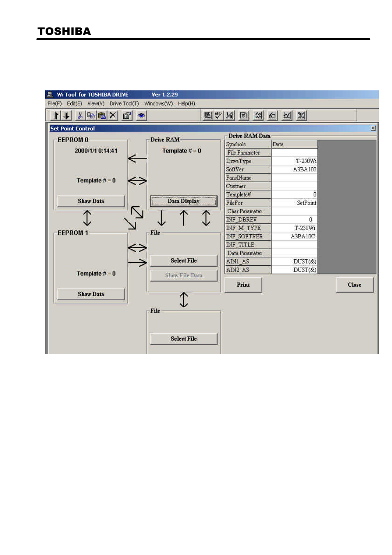The width and height of the screenshot is (392, 555).
Task: Click the fraction ratio toolbar icon
Action: click(229, 115)
